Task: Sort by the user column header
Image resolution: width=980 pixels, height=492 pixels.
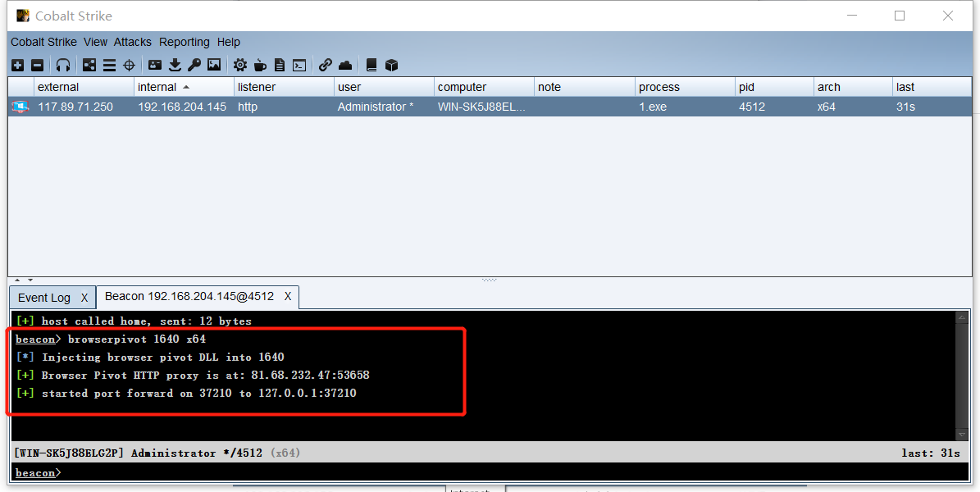Action: (x=384, y=87)
